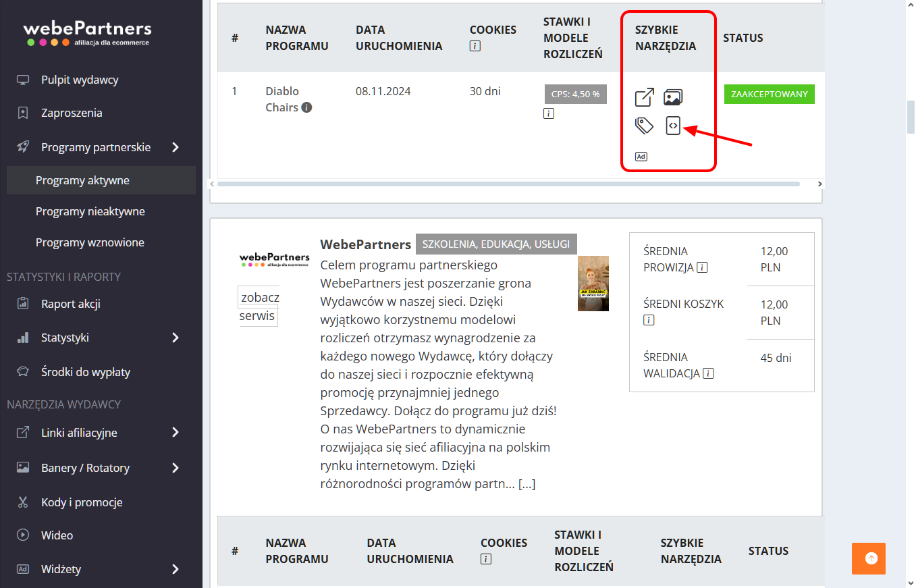Click the Raport akcji clipboard icon
916x588 pixels.
[x=23, y=304]
